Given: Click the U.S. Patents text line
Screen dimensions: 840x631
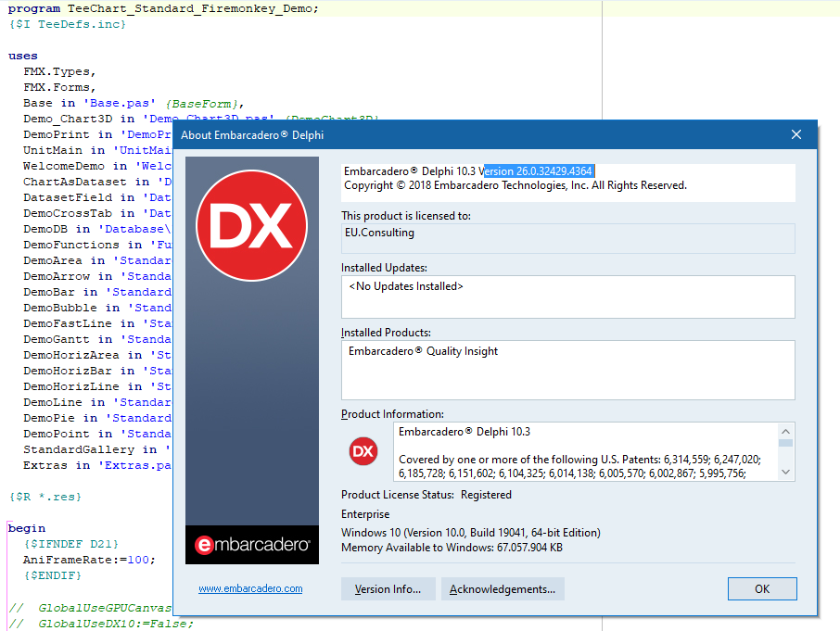Looking at the screenshot, I should coord(579,460).
